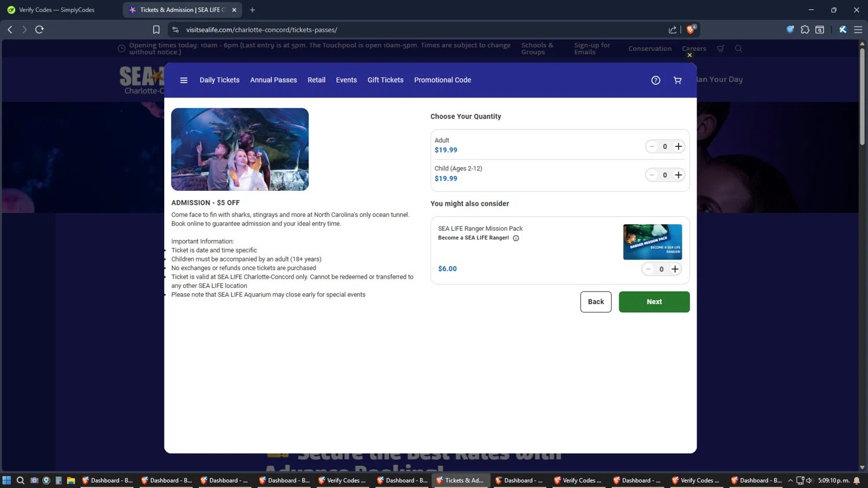Select the Tickets & Ad... taskbar item
This screenshot has width=868, height=488.
click(x=461, y=480)
